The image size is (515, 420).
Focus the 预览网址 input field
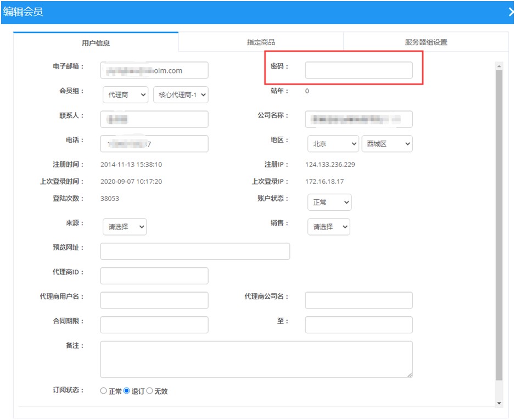(195, 251)
